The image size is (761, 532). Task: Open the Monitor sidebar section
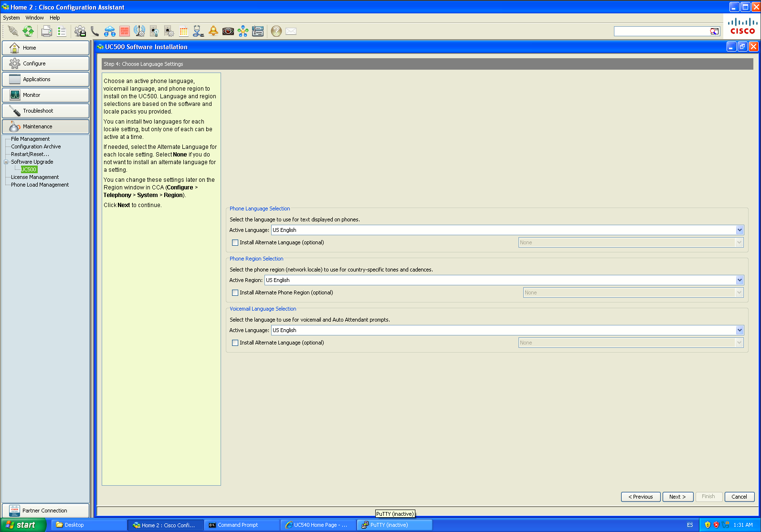coord(45,95)
